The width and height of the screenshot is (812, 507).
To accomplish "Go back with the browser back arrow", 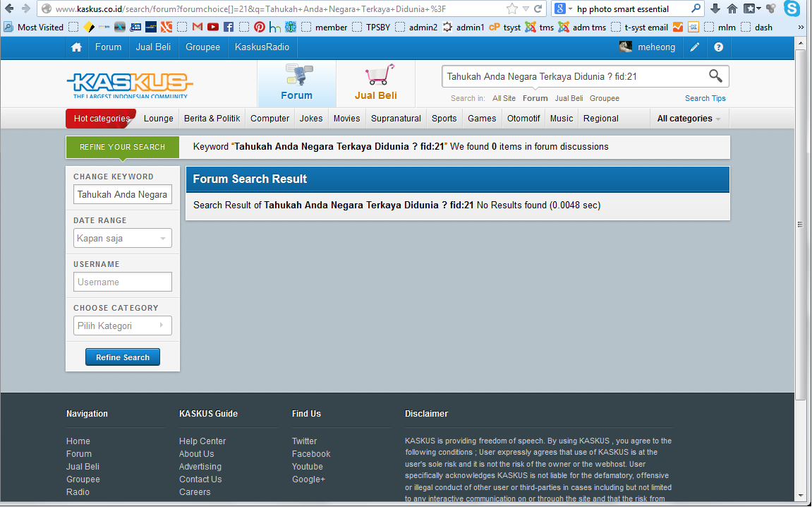I will pyautogui.click(x=9, y=8).
